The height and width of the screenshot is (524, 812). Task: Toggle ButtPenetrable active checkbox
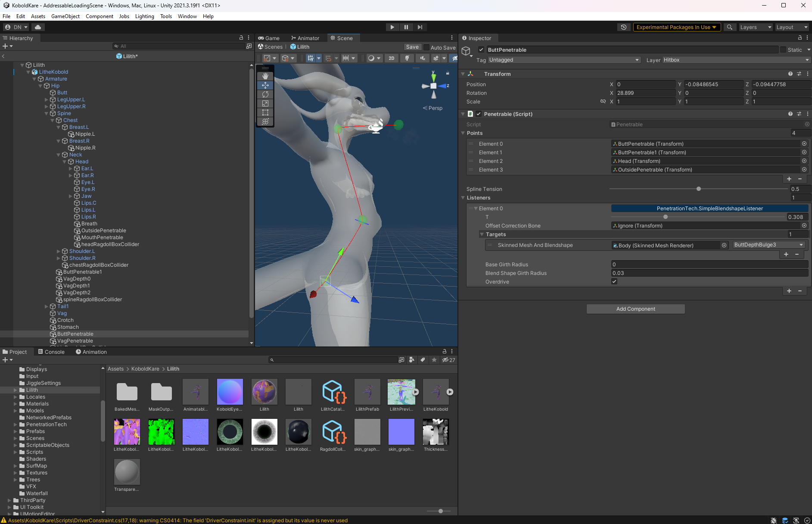point(481,50)
